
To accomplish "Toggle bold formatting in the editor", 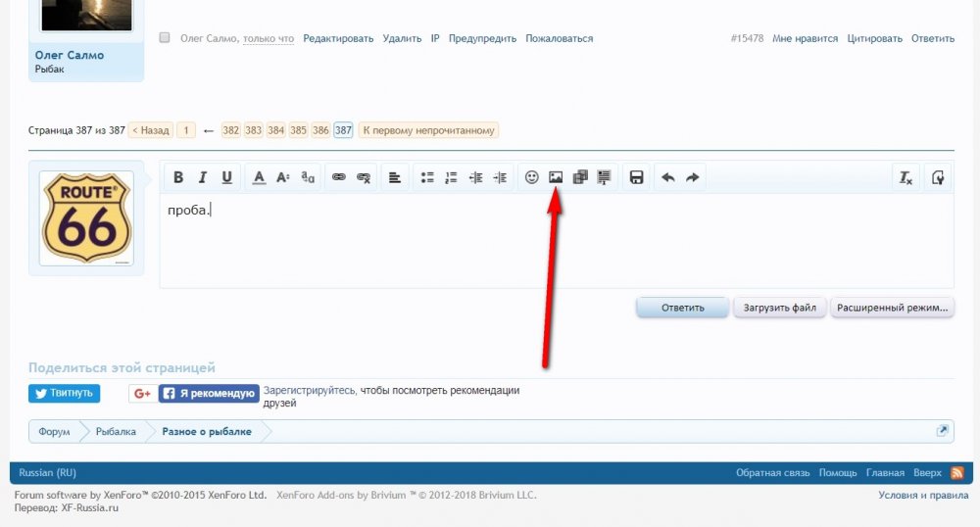I will click(178, 177).
